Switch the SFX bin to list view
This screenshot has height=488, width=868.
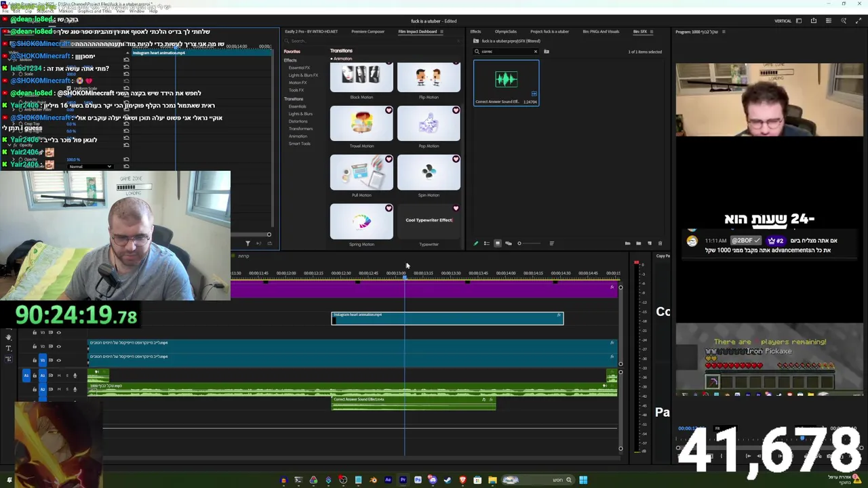click(x=486, y=243)
